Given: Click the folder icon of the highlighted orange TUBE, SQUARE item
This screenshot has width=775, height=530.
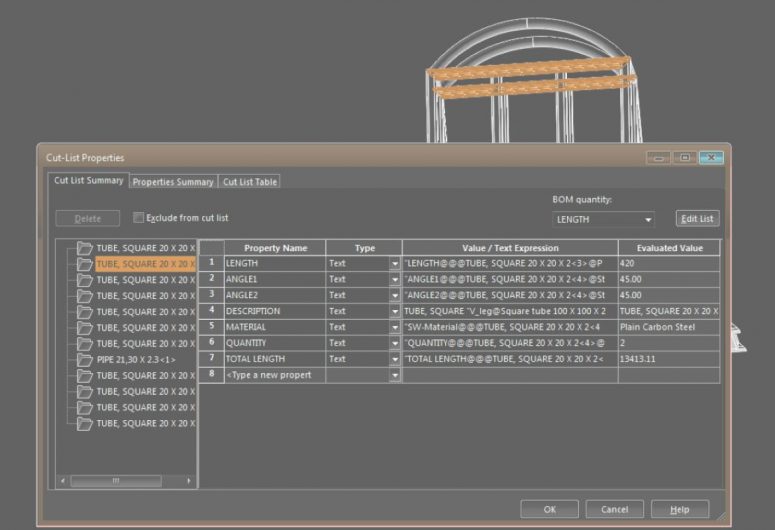Looking at the screenshot, I should point(85,264).
